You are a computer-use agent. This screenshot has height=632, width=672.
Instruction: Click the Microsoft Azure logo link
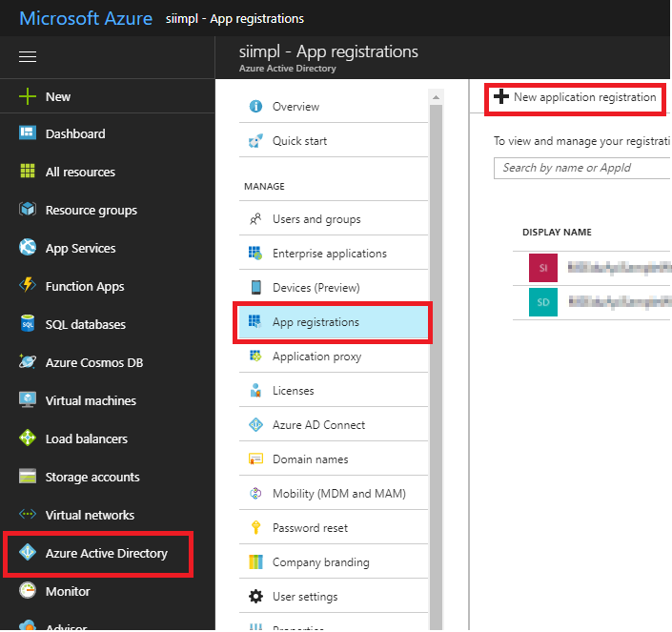click(x=86, y=18)
